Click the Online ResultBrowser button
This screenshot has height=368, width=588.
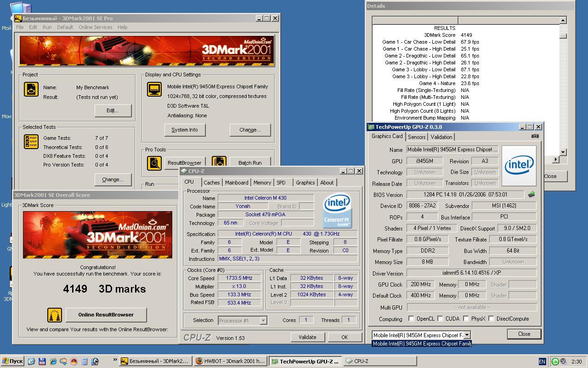pos(106,315)
